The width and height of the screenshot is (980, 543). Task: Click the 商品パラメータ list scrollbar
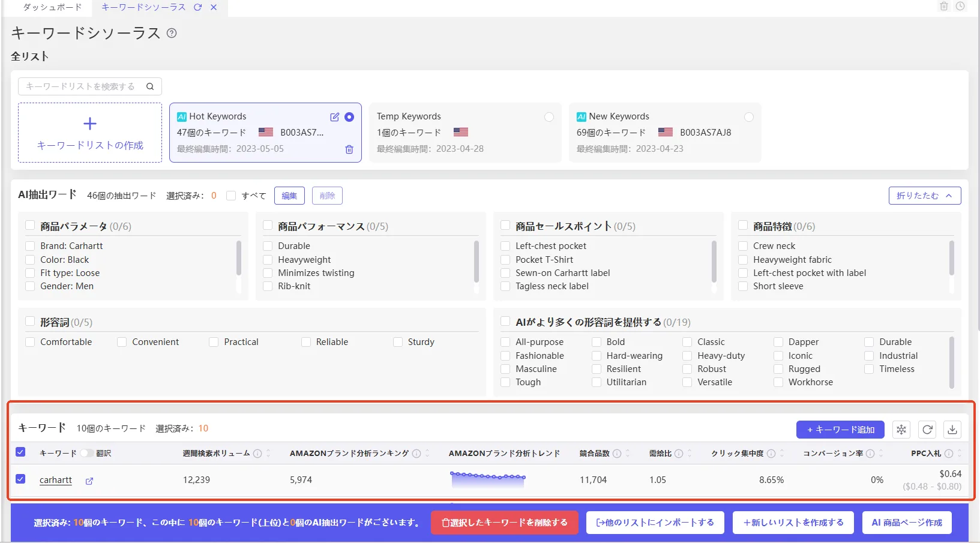click(239, 258)
